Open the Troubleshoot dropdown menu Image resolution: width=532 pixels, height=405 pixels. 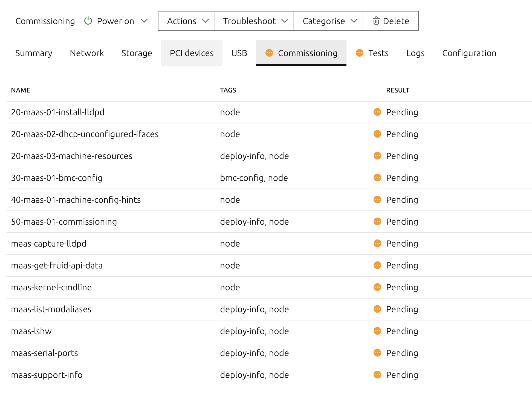click(x=255, y=21)
